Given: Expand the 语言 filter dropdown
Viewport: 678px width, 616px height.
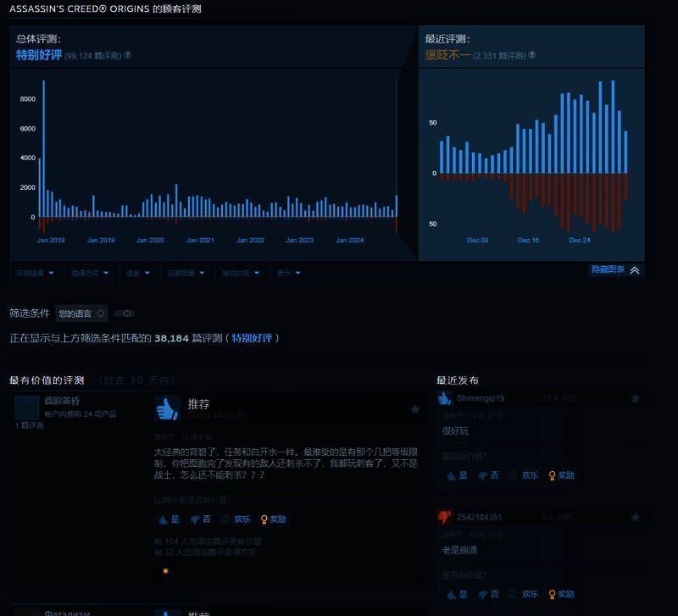Looking at the screenshot, I should (136, 274).
